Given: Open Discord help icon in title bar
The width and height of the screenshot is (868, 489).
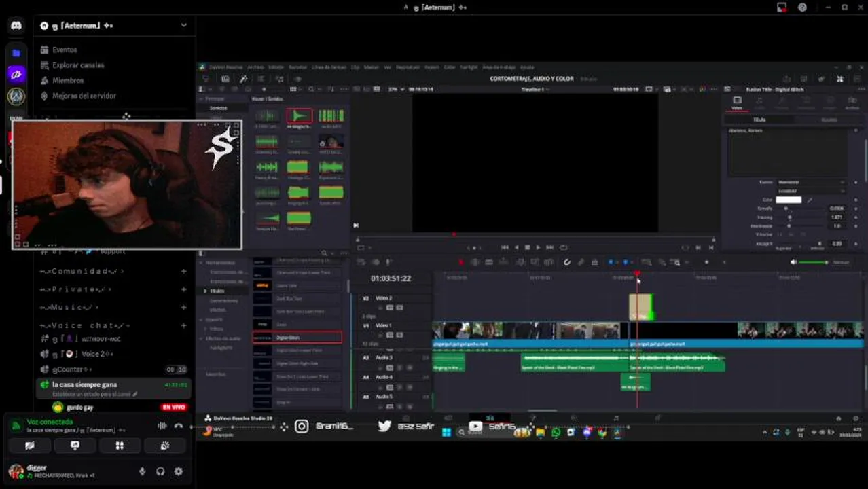Looking at the screenshot, I should point(802,7).
